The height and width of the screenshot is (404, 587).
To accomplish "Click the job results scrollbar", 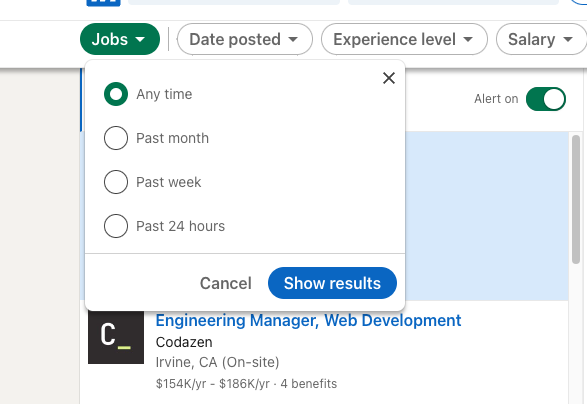I will pyautogui.click(x=576, y=200).
